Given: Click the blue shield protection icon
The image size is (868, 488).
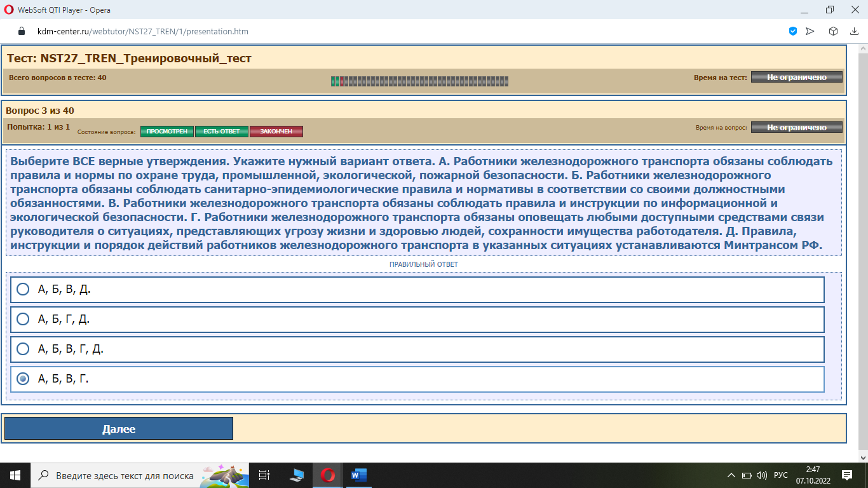Looking at the screenshot, I should (x=793, y=31).
